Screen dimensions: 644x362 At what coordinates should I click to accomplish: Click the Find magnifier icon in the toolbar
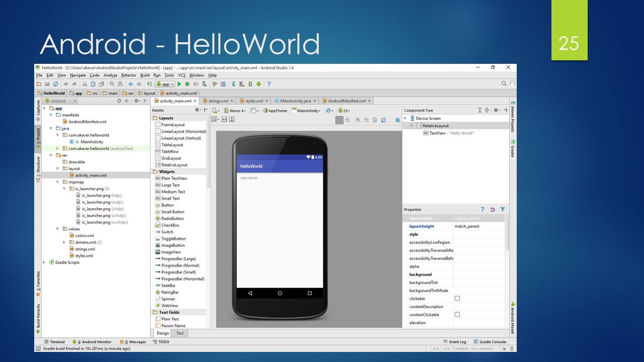[112, 84]
